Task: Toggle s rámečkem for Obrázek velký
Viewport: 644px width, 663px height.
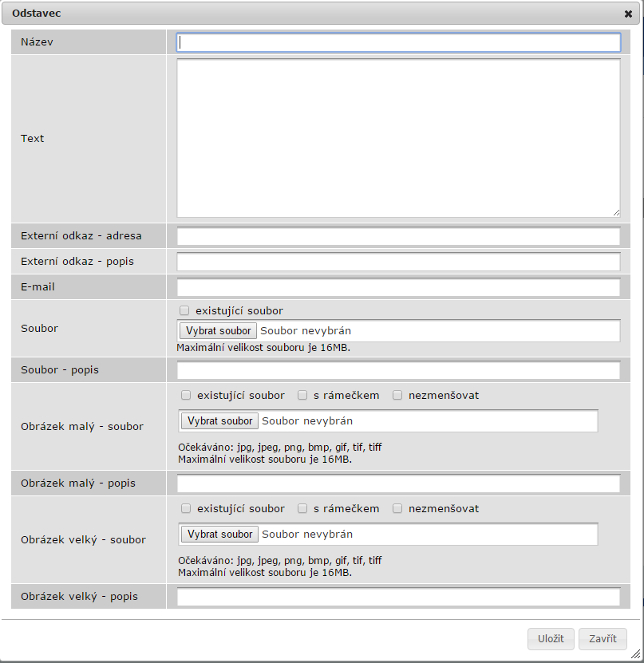Action: point(302,508)
